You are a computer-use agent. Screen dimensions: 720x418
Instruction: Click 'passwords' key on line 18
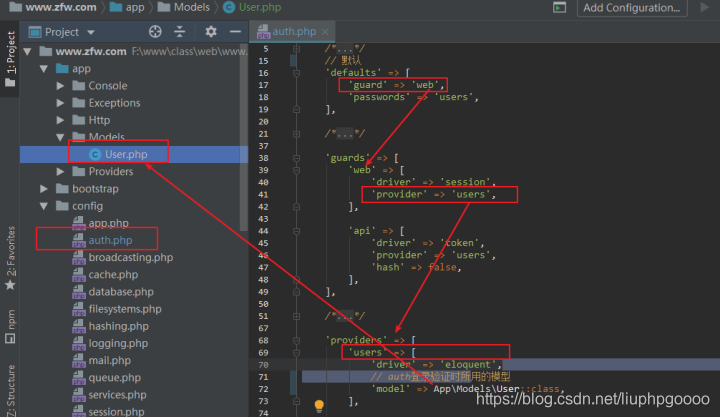click(380, 97)
